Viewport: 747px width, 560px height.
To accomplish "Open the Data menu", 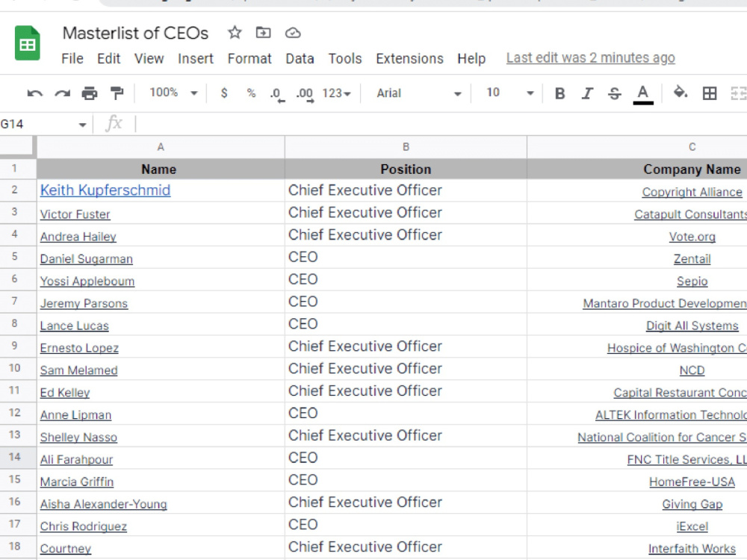I will pyautogui.click(x=300, y=58).
